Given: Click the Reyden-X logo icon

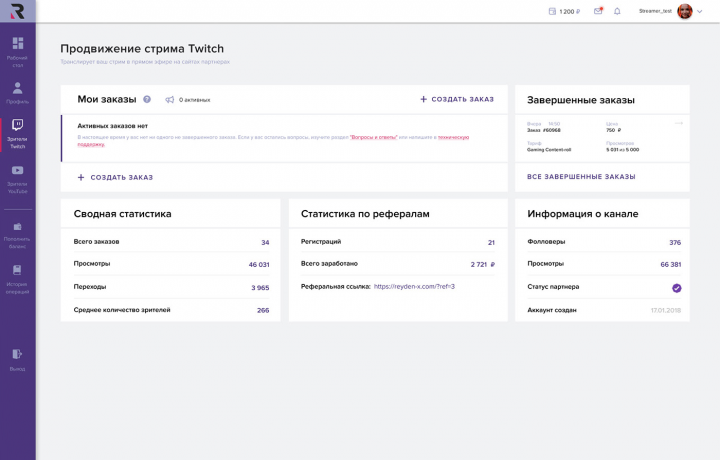Looking at the screenshot, I should coord(17,12).
